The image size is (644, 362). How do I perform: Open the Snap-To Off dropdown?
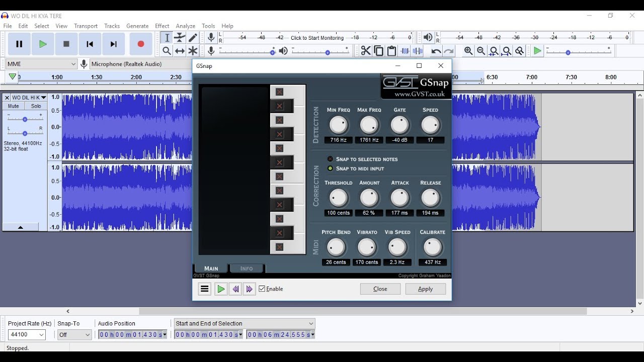pyautogui.click(x=74, y=334)
